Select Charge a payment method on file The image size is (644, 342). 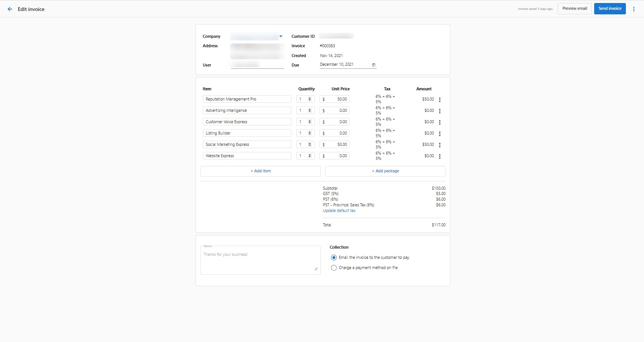point(334,268)
